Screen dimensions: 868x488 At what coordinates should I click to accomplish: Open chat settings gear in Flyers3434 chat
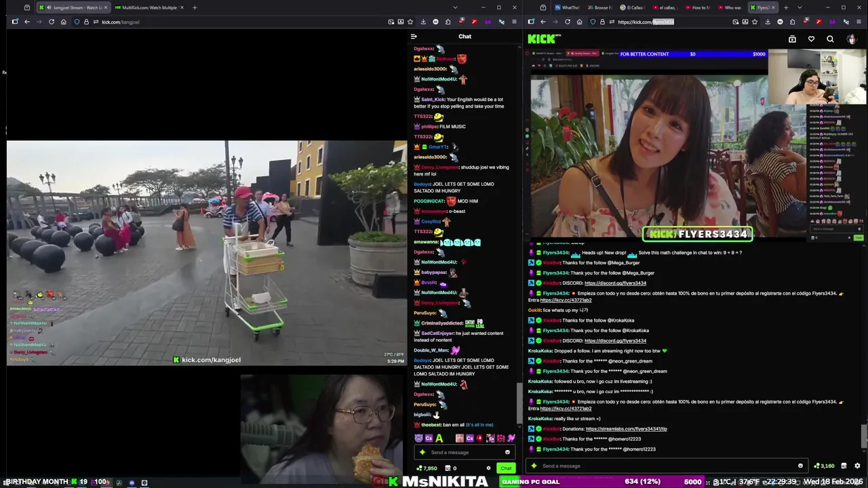(857, 466)
